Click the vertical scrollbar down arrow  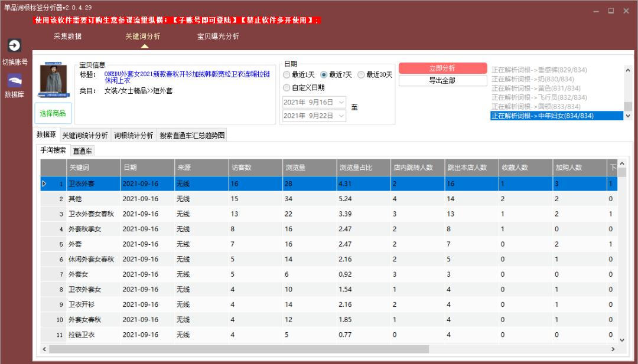tap(621, 339)
